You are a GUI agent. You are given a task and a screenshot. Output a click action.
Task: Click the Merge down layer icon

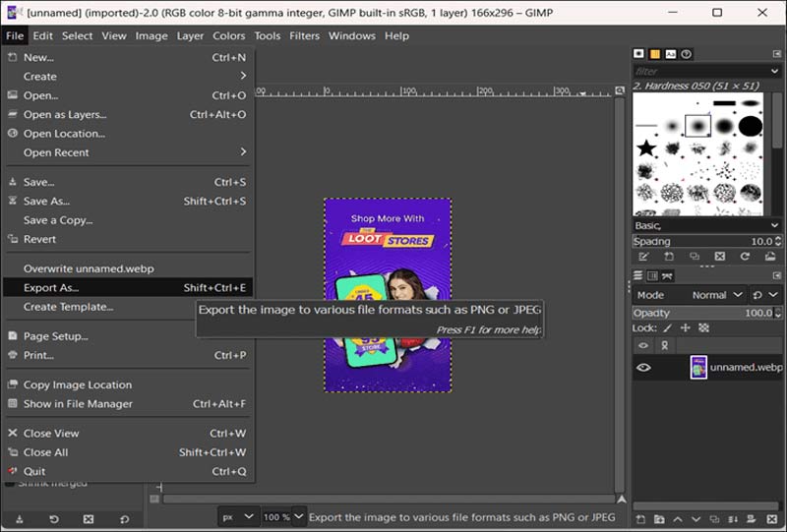pyautogui.click(x=733, y=519)
